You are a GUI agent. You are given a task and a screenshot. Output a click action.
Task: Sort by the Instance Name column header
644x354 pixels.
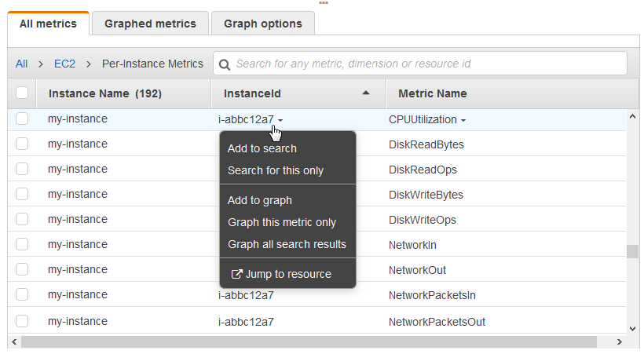pos(104,93)
